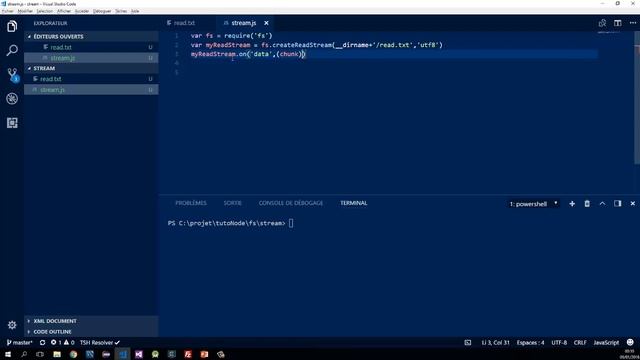Open the Manage gear in activity bar
Image resolution: width=640 pixels, height=360 pixels.
click(x=12, y=325)
